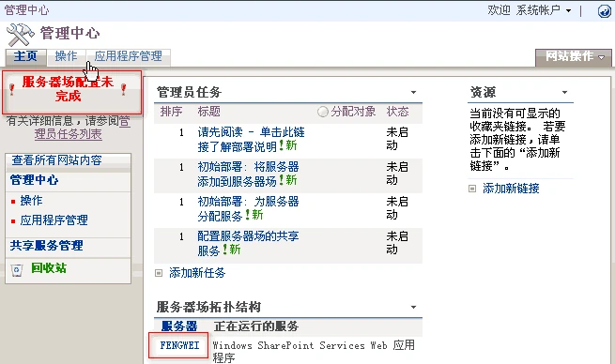The height and width of the screenshot is (364, 615).
Task: Sort by the 排序 column header
Action: 172,112
